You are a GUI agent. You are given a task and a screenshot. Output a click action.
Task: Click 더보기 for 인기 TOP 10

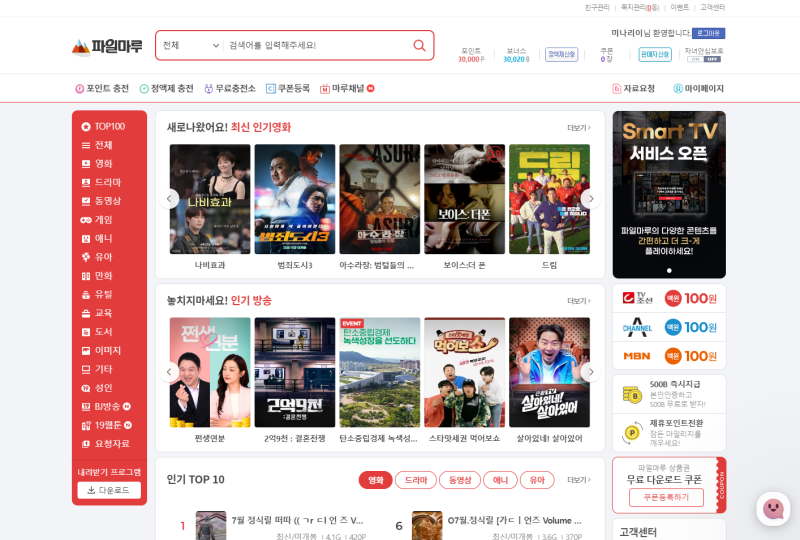click(579, 480)
